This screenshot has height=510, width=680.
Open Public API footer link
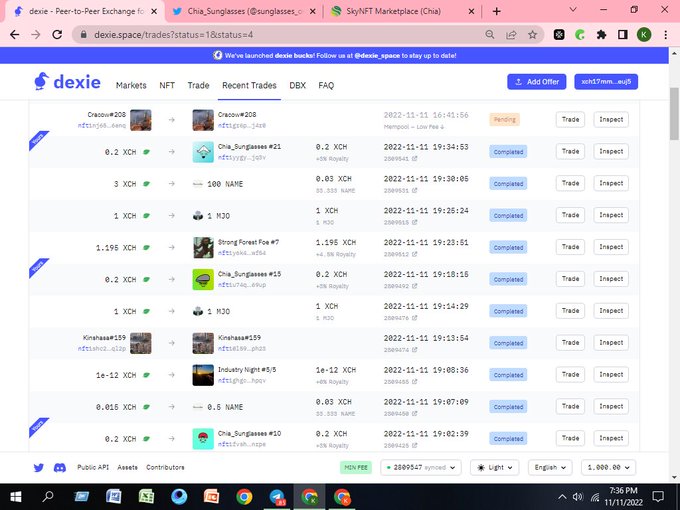(93, 468)
